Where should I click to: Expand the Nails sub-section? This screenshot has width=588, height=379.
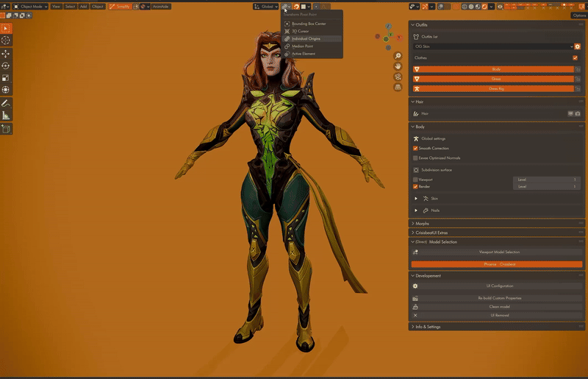pyautogui.click(x=416, y=210)
